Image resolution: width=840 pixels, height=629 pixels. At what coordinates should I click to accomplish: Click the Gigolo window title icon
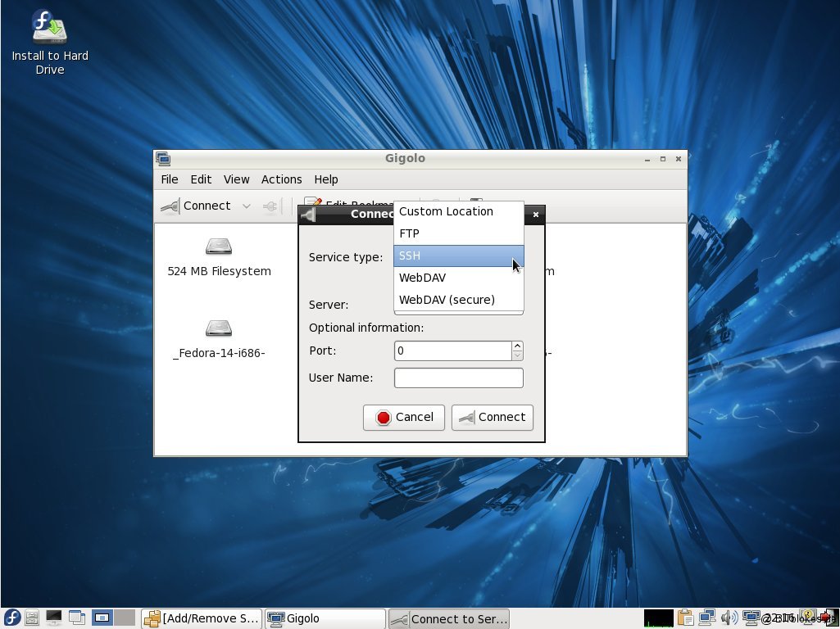click(x=163, y=158)
